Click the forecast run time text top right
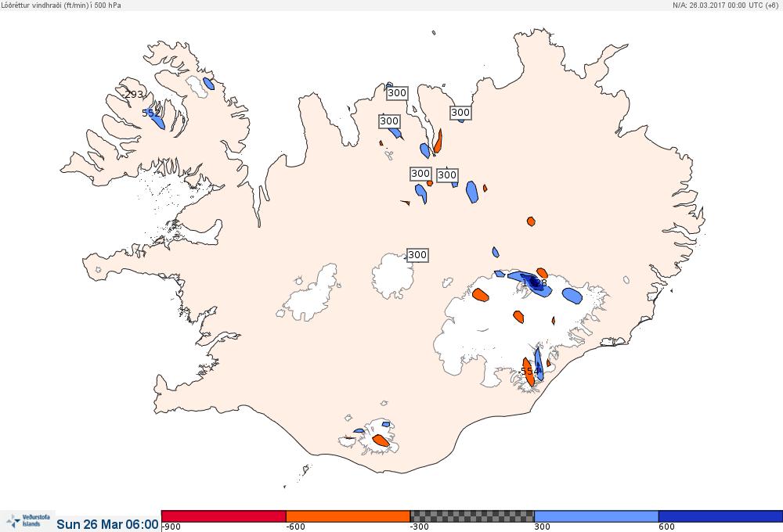 point(727,5)
